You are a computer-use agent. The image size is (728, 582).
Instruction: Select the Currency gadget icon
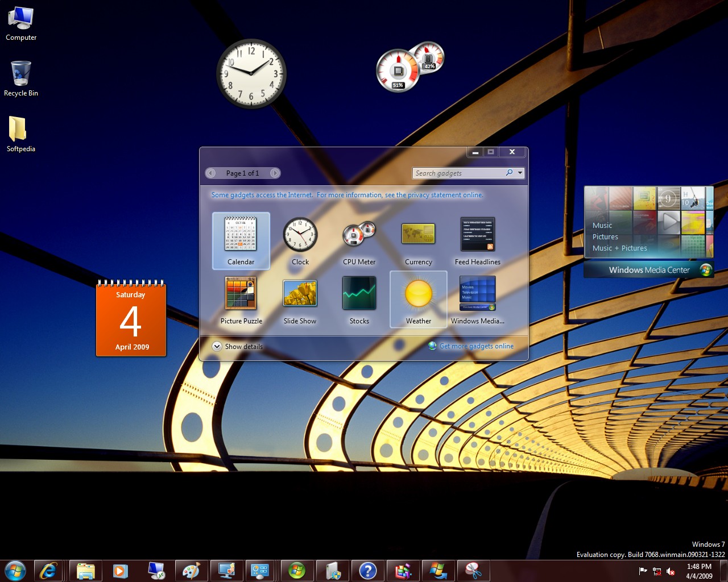coord(418,235)
